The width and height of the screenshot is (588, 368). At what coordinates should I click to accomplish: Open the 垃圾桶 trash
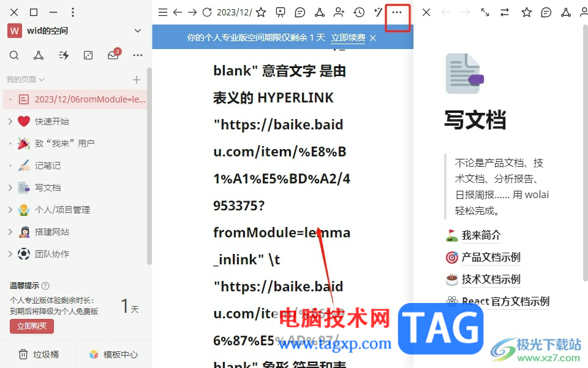pyautogui.click(x=39, y=354)
